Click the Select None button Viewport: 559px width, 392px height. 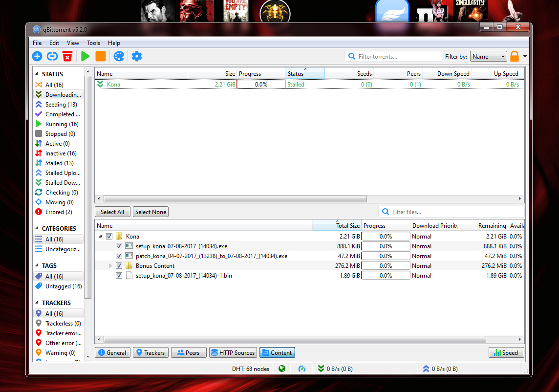pos(150,212)
